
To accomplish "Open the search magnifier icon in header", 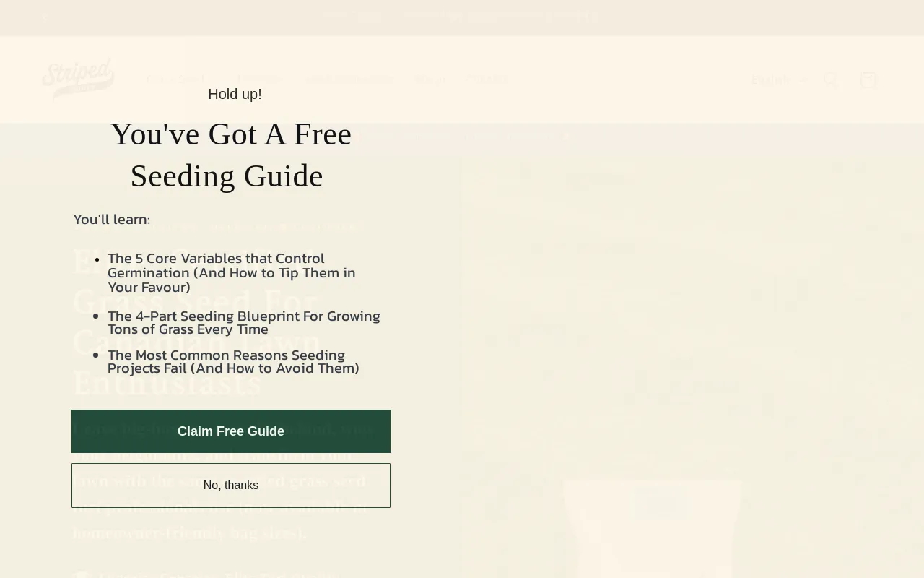I will [831, 80].
